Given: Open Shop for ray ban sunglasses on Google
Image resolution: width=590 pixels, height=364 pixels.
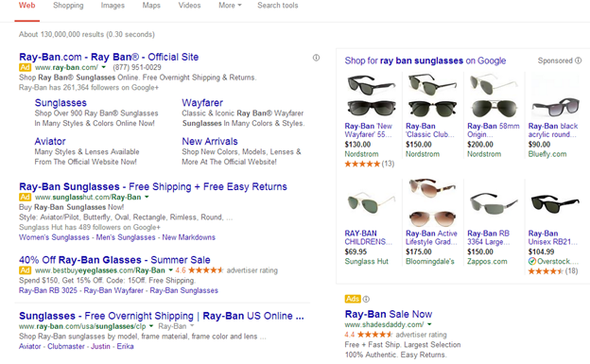Looking at the screenshot, I should (x=425, y=61).
